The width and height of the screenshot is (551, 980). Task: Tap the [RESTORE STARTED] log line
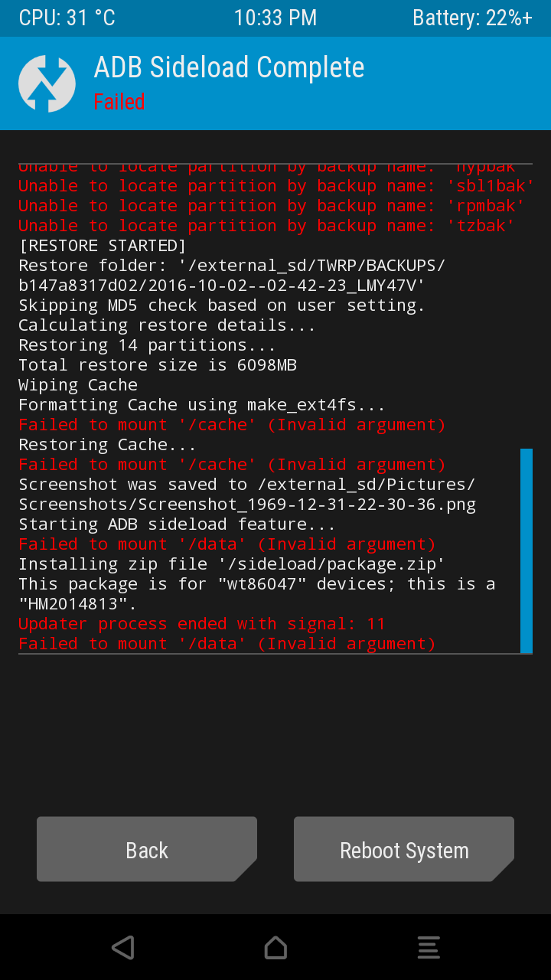(x=103, y=246)
